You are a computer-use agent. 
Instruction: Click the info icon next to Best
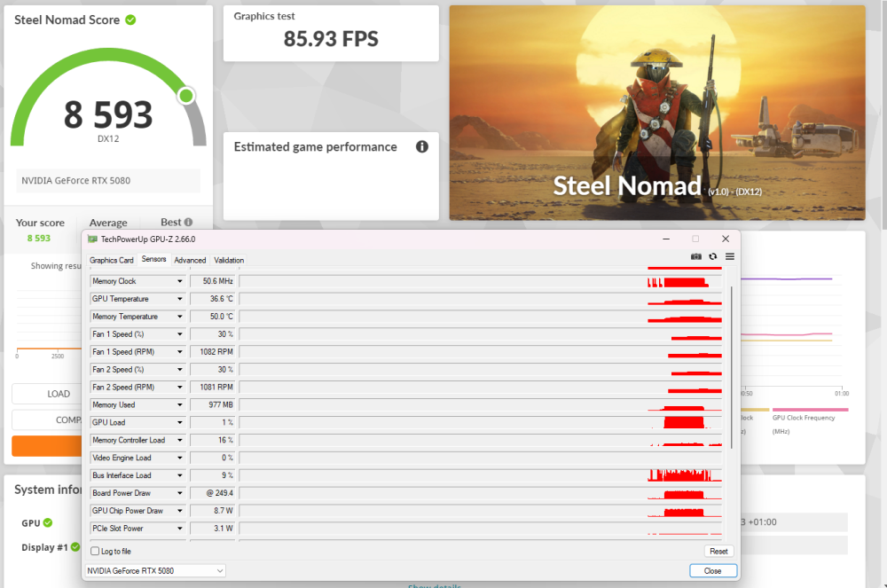(188, 223)
